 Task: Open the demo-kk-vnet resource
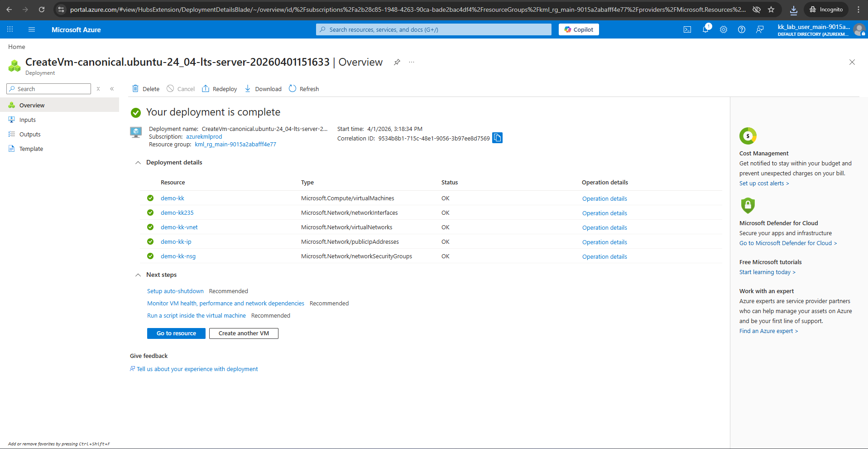click(x=179, y=227)
